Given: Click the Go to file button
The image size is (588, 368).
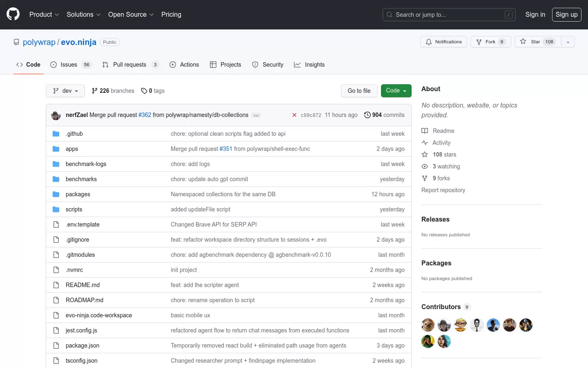Looking at the screenshot, I should point(359,91).
